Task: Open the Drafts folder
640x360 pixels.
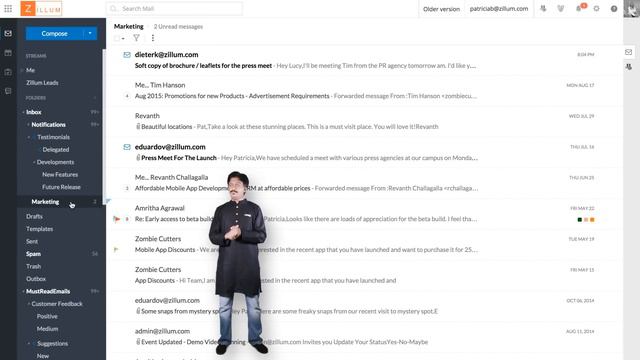Action: coord(34,216)
